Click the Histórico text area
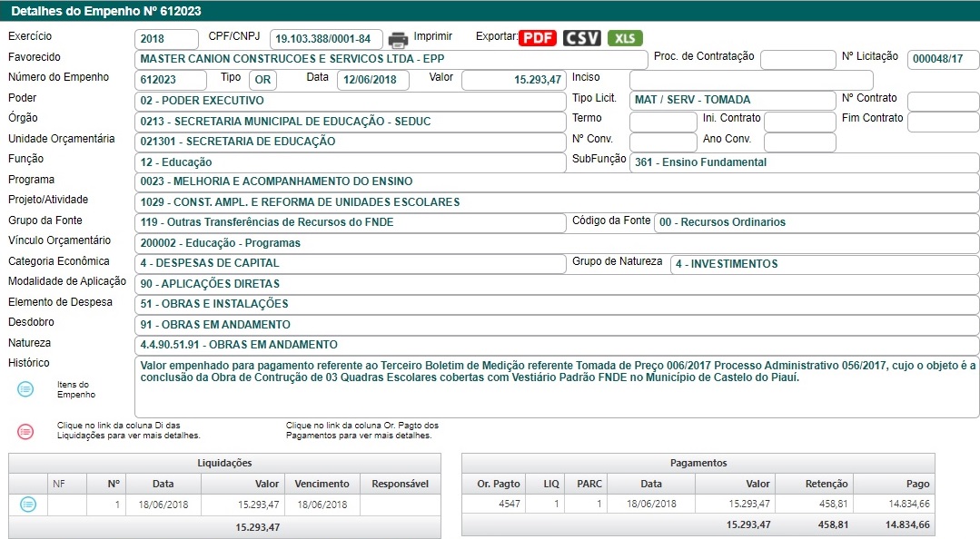The width and height of the screenshot is (980, 539). [x=557, y=387]
